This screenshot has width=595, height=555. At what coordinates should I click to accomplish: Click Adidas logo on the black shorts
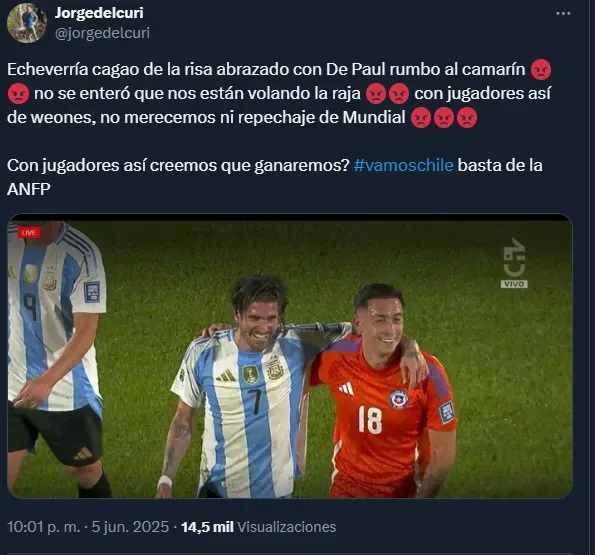click(83, 453)
